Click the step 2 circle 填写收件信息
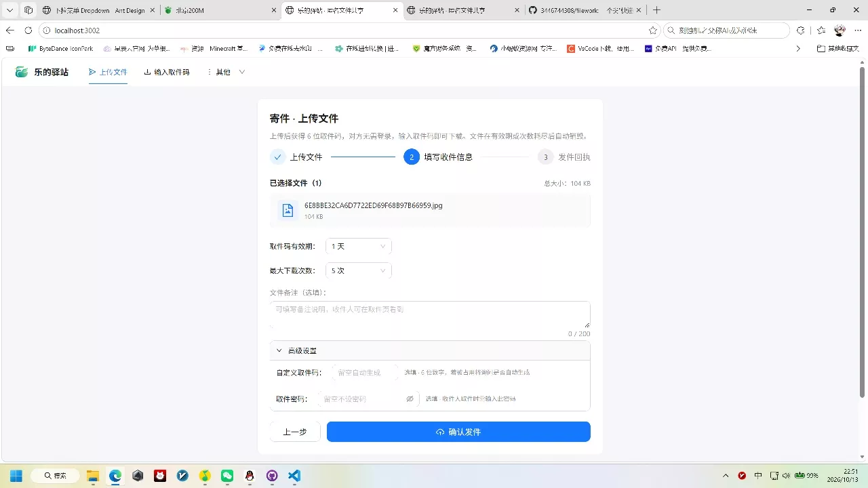The image size is (868, 488). pos(412,157)
